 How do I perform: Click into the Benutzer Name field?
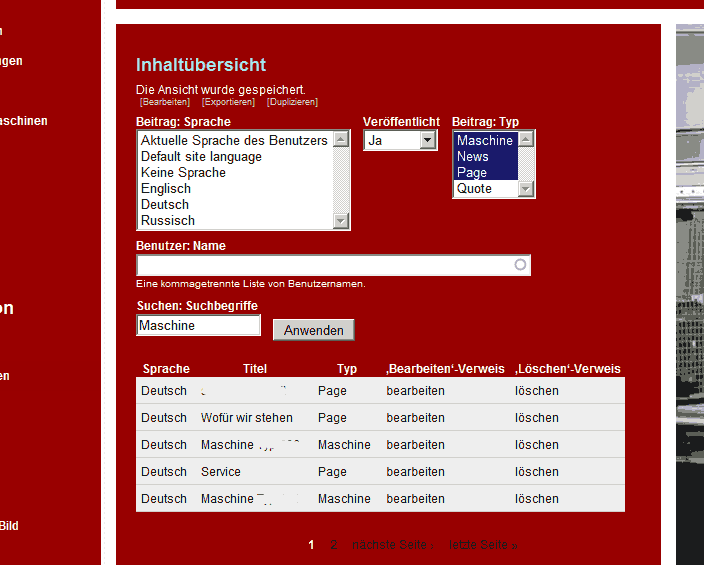(325, 265)
